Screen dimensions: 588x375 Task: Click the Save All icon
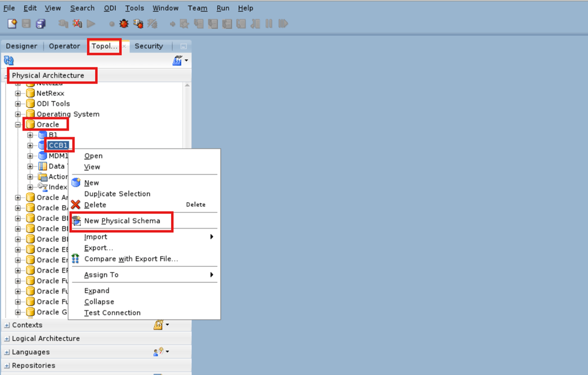tap(39, 23)
